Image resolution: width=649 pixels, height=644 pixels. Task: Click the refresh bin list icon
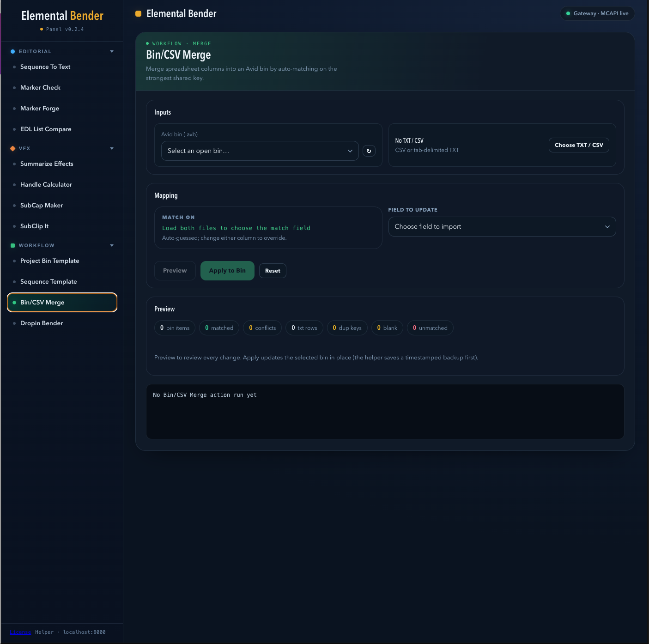tap(369, 151)
